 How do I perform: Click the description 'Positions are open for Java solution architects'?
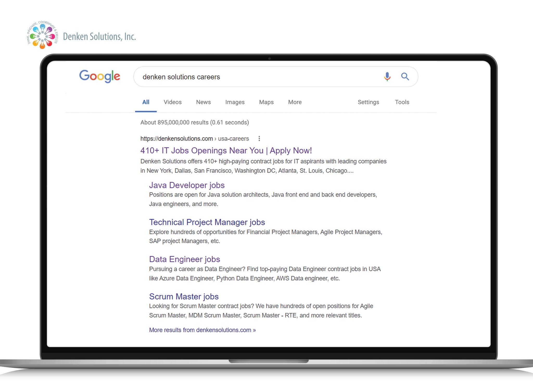[263, 199]
